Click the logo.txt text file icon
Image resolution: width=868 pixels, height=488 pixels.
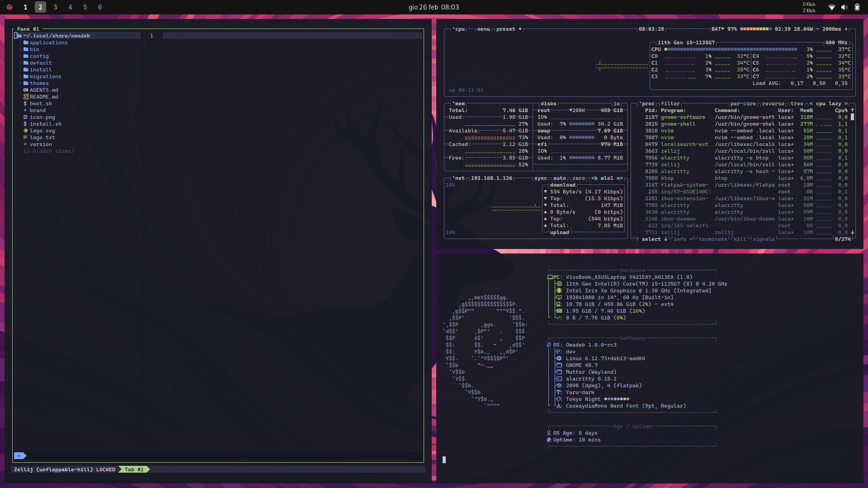(x=25, y=137)
